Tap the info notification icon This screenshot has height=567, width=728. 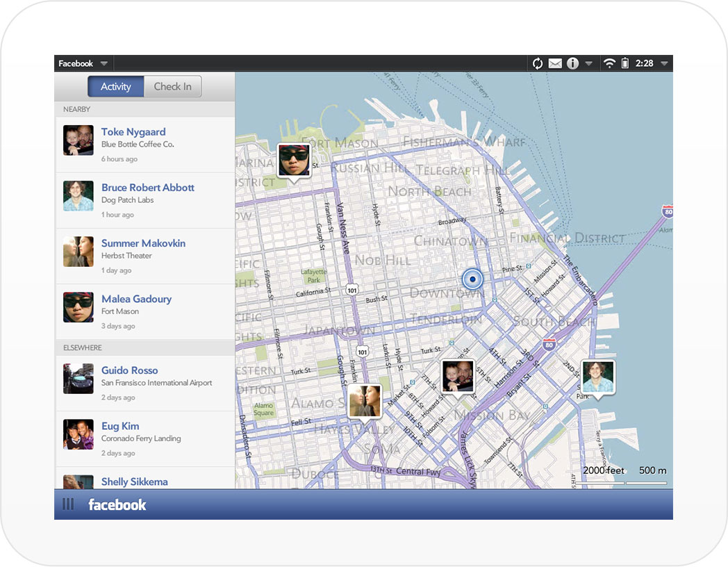pos(572,63)
